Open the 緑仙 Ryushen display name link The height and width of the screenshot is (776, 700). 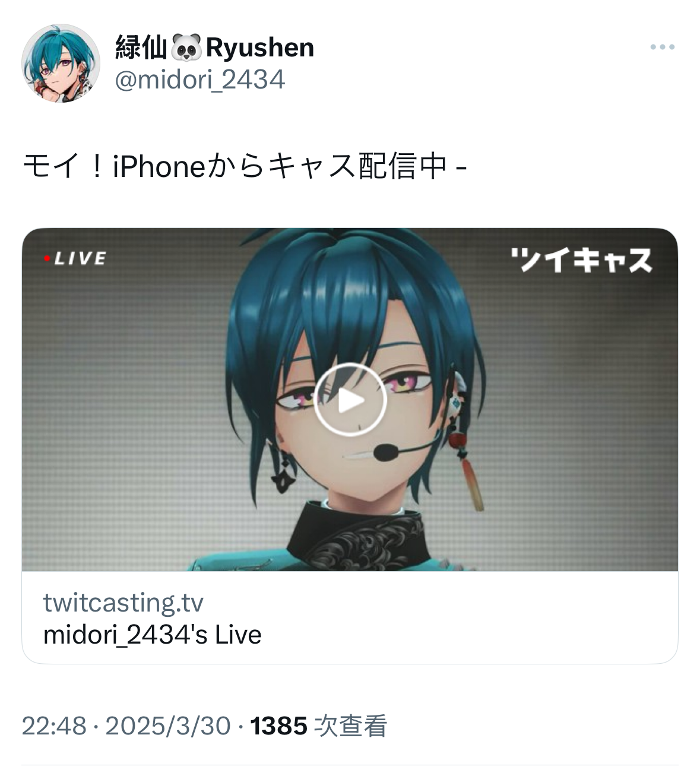click(214, 48)
